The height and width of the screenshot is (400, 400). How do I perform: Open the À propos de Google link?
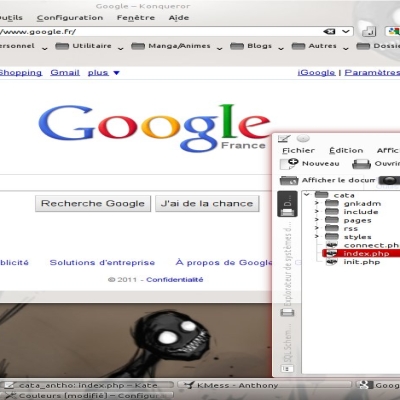[224, 263]
